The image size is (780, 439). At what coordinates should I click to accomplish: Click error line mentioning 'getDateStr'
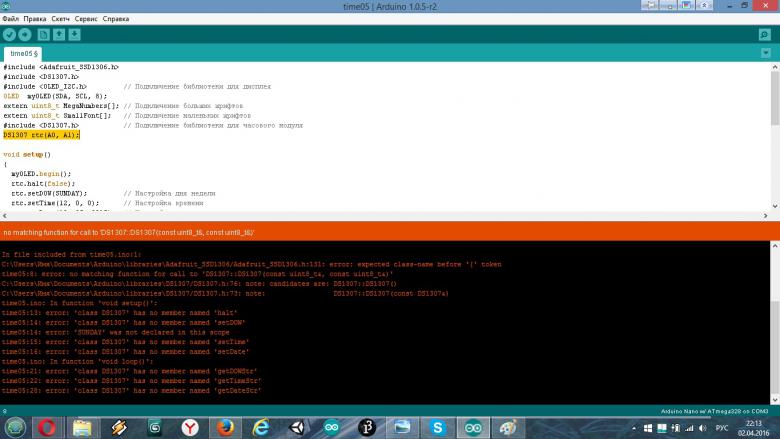(x=131, y=391)
